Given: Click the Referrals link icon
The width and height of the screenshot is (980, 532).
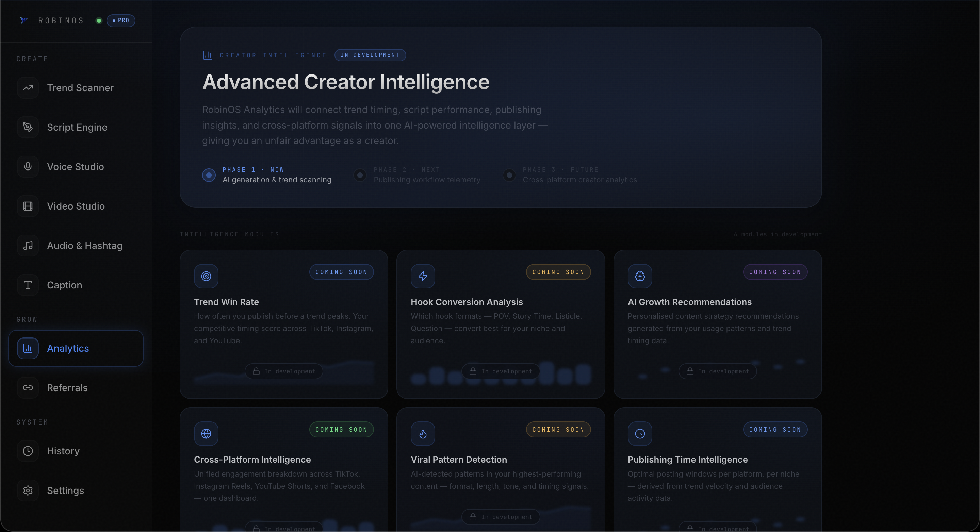Looking at the screenshot, I should coord(28,388).
